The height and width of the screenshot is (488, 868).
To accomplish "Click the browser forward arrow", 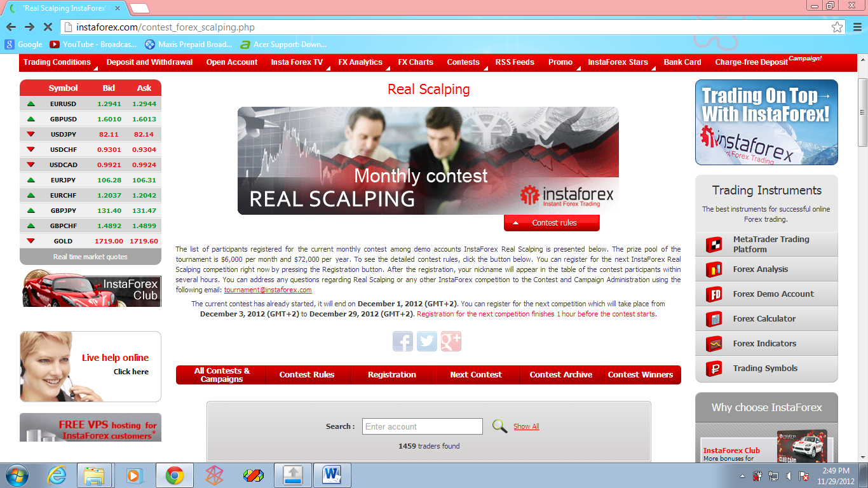I will click(29, 27).
